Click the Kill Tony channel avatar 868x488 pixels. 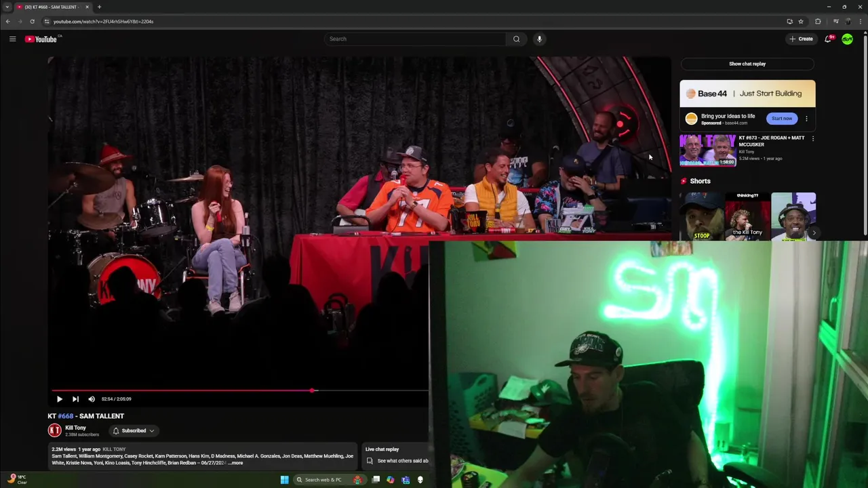54,430
